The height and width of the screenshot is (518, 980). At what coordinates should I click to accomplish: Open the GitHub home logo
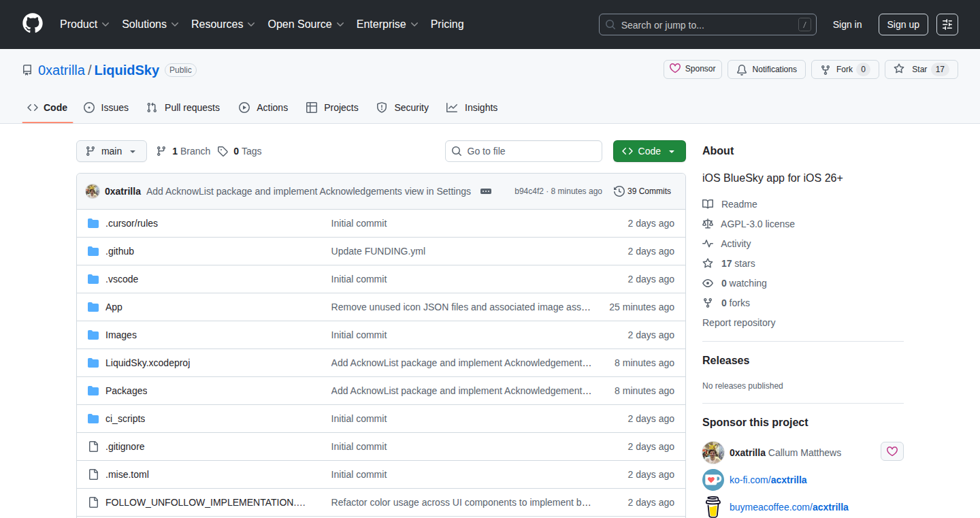[33, 25]
